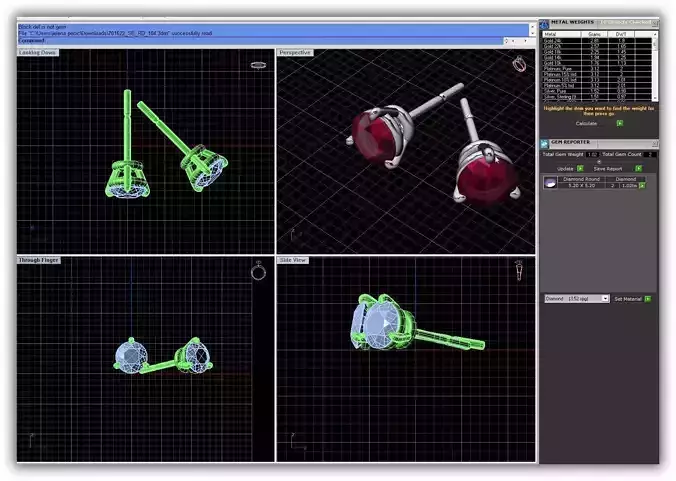Click the Diamond Round gem thumbnail
Viewport: 676px width, 481px height.
point(550,182)
